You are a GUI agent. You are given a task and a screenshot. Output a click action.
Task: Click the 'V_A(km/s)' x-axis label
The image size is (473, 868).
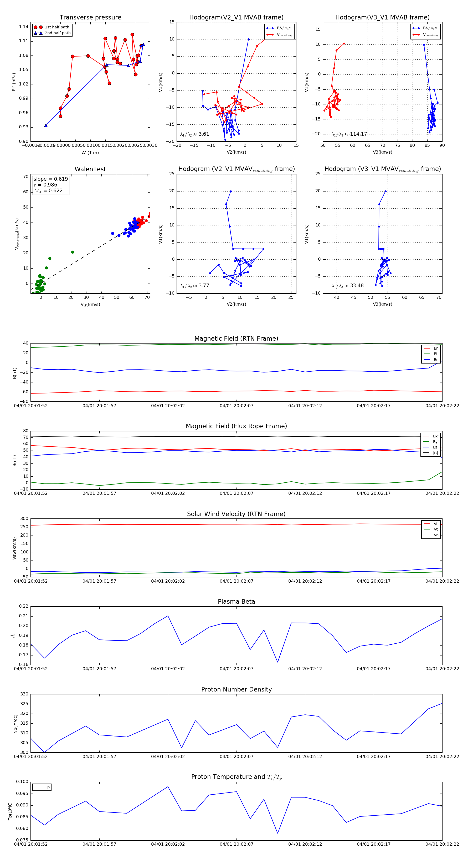tap(90, 305)
